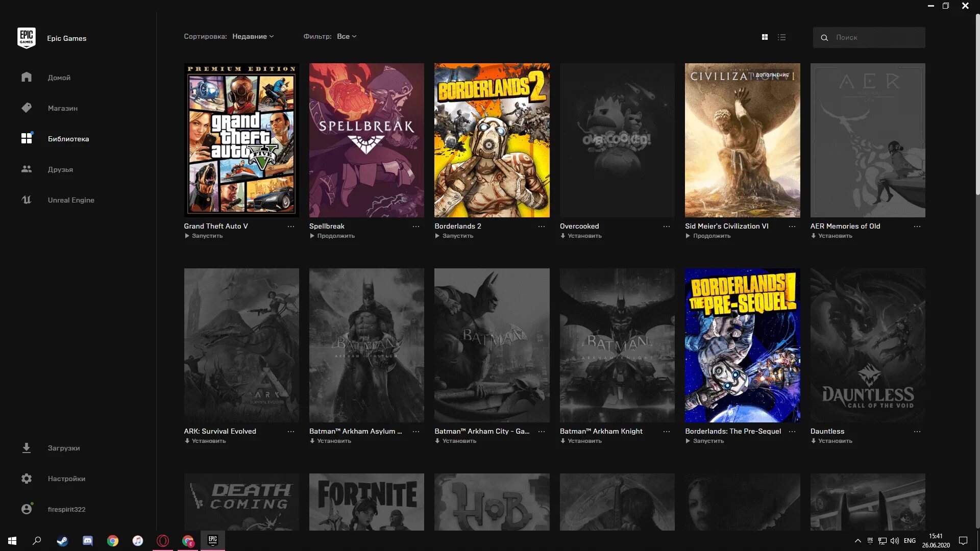Go to Магазин store
980x551 pixels.
click(x=50, y=108)
